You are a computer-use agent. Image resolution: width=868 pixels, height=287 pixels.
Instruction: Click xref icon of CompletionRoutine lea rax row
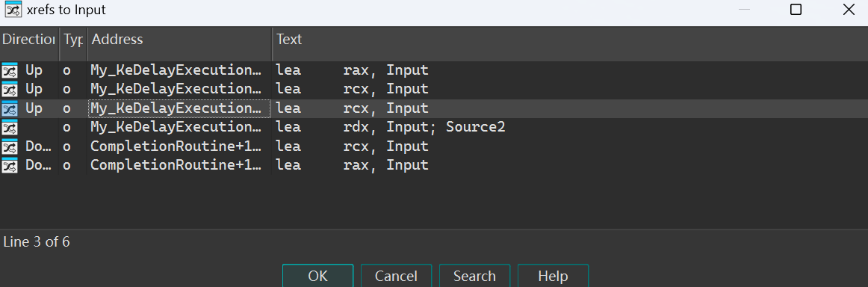point(10,166)
